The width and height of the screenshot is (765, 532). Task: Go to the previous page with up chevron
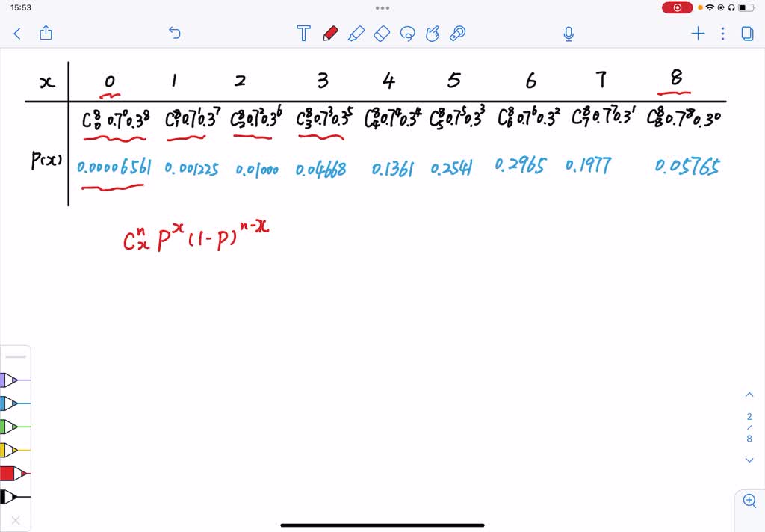(x=749, y=394)
